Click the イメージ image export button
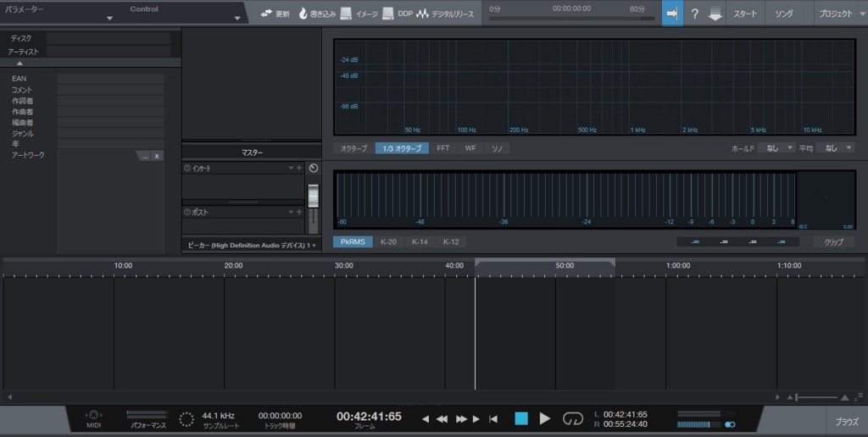868x437 pixels. 359,14
